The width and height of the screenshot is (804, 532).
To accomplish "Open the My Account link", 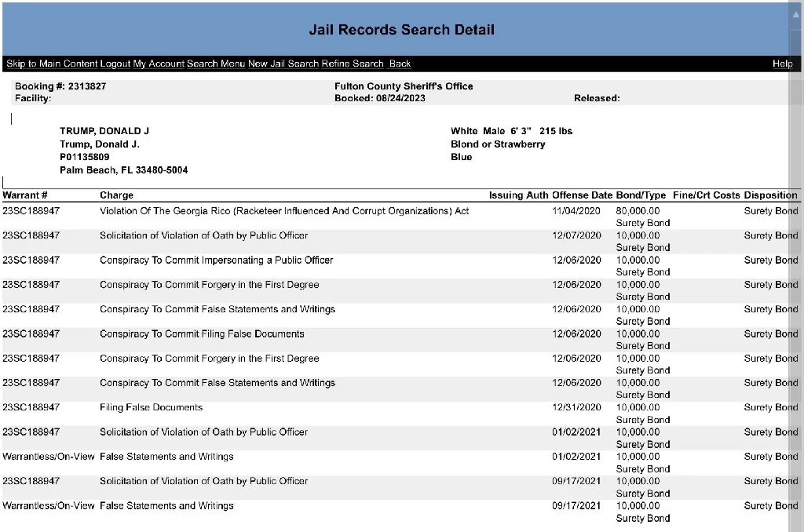I will 159,64.
